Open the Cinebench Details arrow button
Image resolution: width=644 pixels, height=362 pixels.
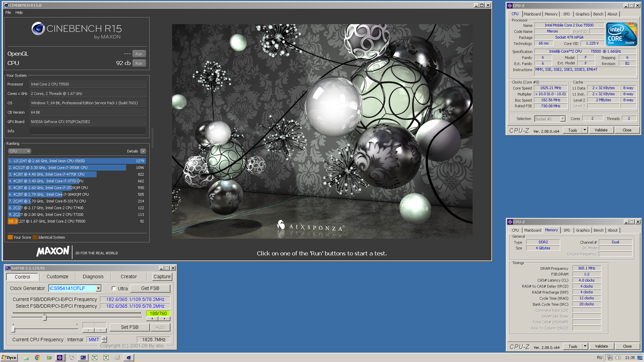(143, 151)
